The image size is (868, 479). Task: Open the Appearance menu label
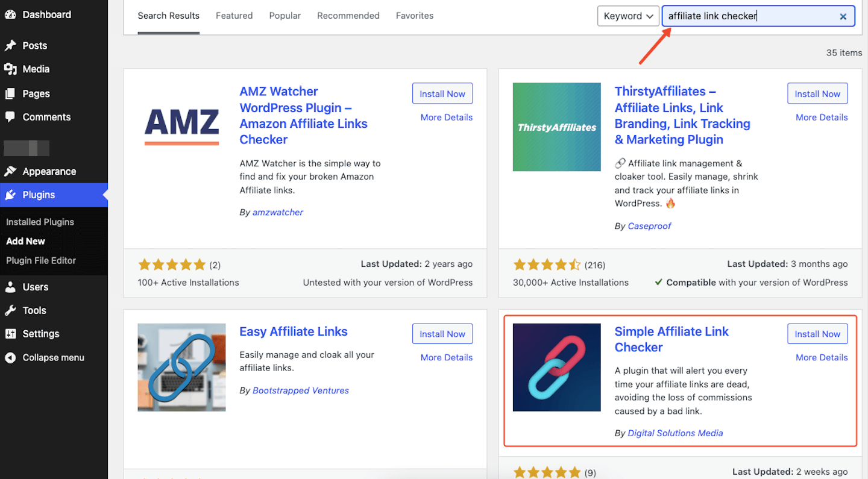(x=49, y=172)
